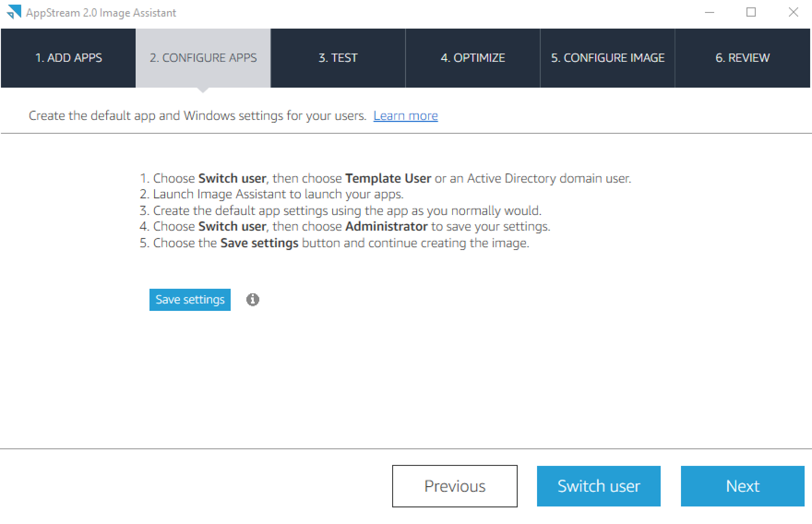Click the Switch user button
This screenshot has height=524, width=812.
click(x=598, y=486)
